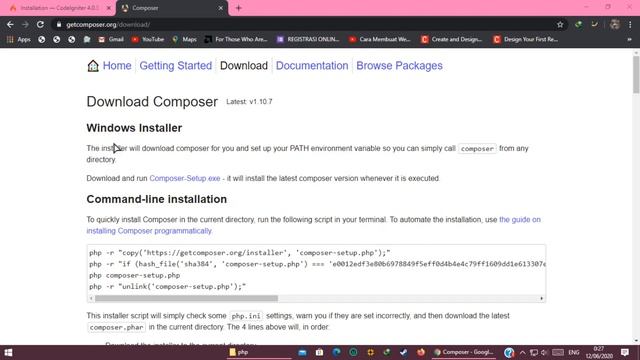The image size is (640, 360).
Task: Open a new browser tab
Action: coord(239,8)
